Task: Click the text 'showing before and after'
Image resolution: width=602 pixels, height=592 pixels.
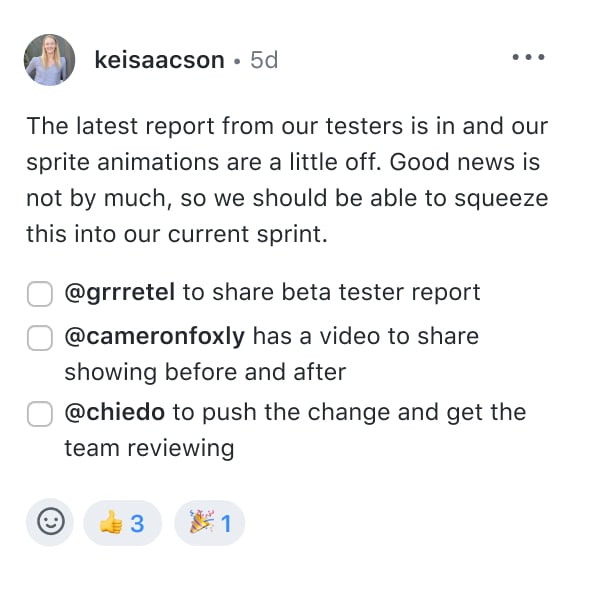Action: [x=205, y=372]
